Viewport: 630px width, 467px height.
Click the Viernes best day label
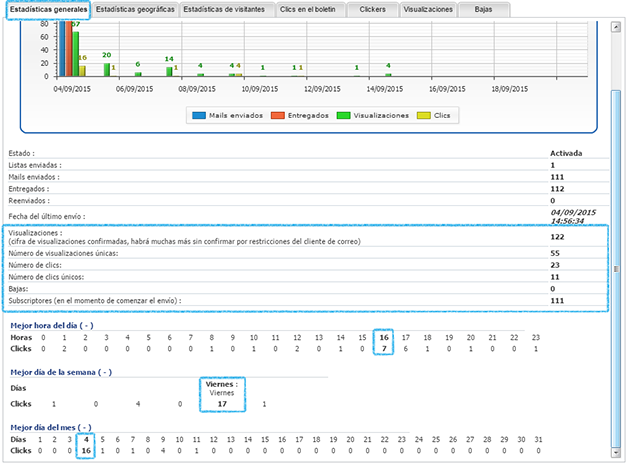click(x=222, y=385)
